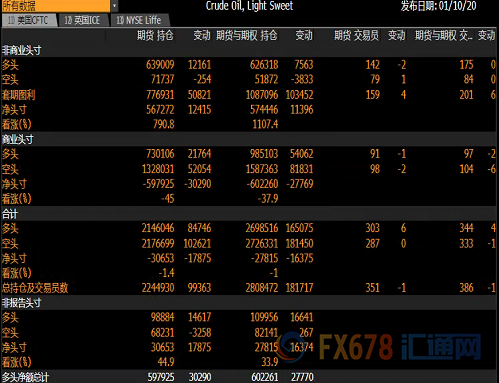This screenshot has width=499, height=383.
Task: Click the change value -30290
Action: point(198,184)
